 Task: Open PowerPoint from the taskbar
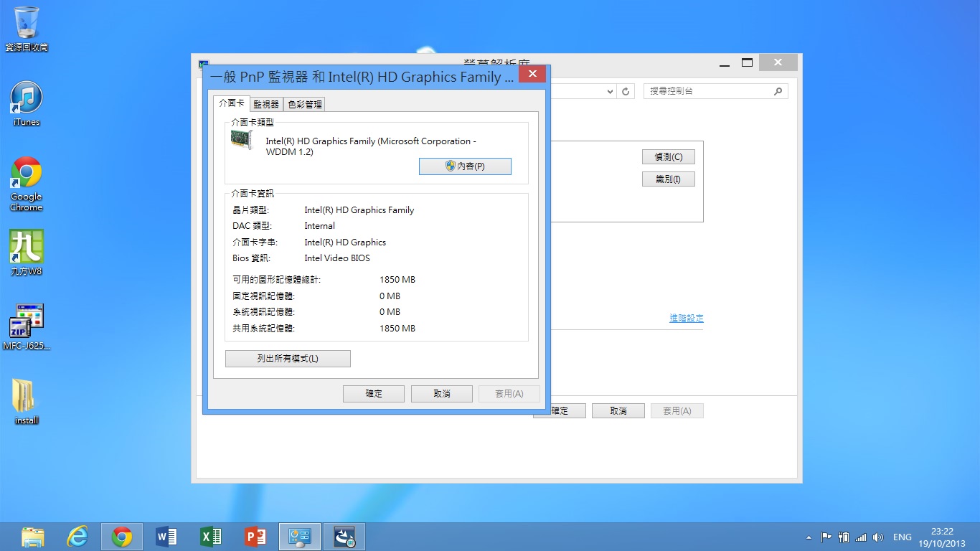255,537
